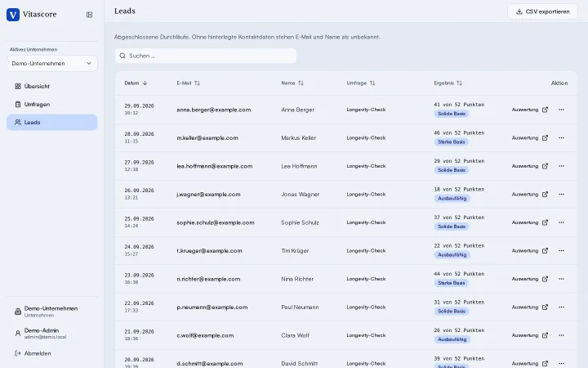This screenshot has width=588, height=368.
Task: Sort table by E-Mail column
Action: pos(189,83)
